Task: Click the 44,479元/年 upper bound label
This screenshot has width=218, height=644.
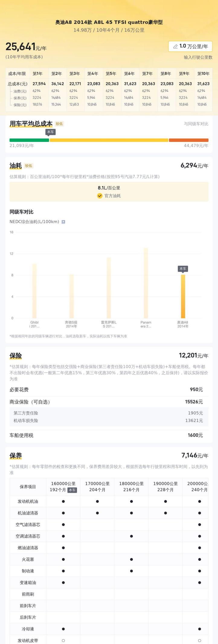Action: tap(196, 145)
